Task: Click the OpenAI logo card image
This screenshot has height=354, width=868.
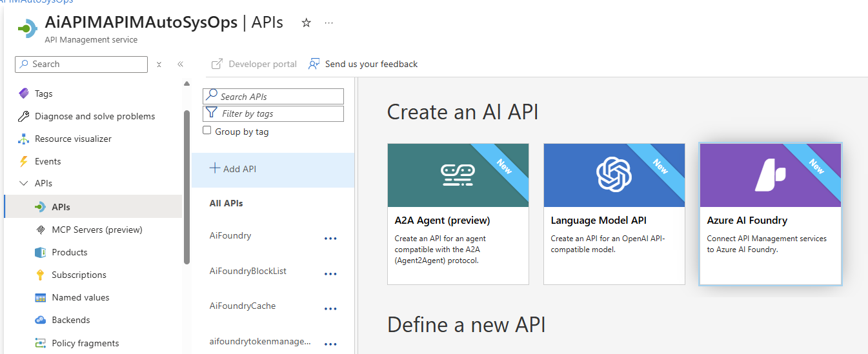Action: click(614, 175)
